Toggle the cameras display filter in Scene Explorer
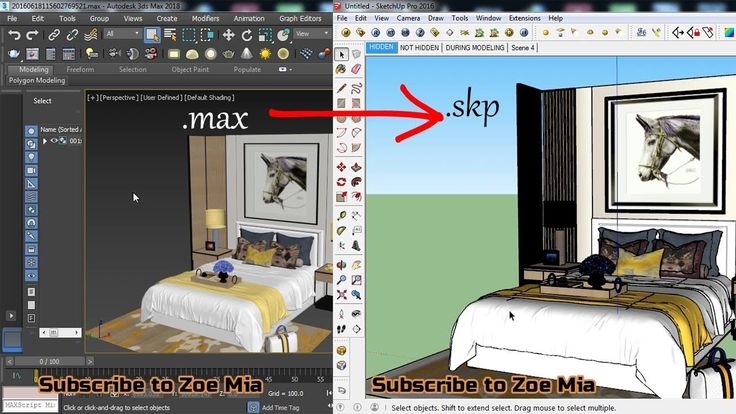The image size is (736, 414). [31, 170]
